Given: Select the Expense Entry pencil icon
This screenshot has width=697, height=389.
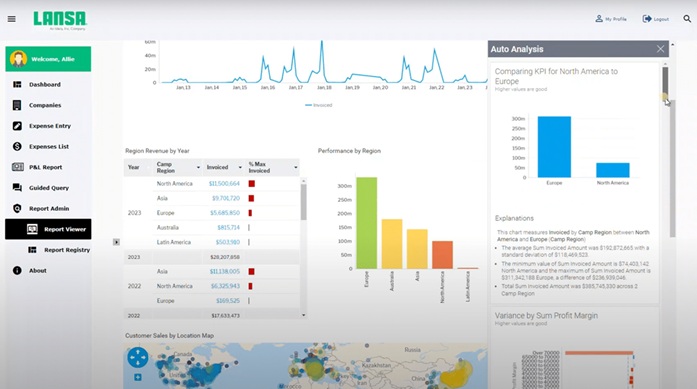Looking at the screenshot, I should [17, 126].
